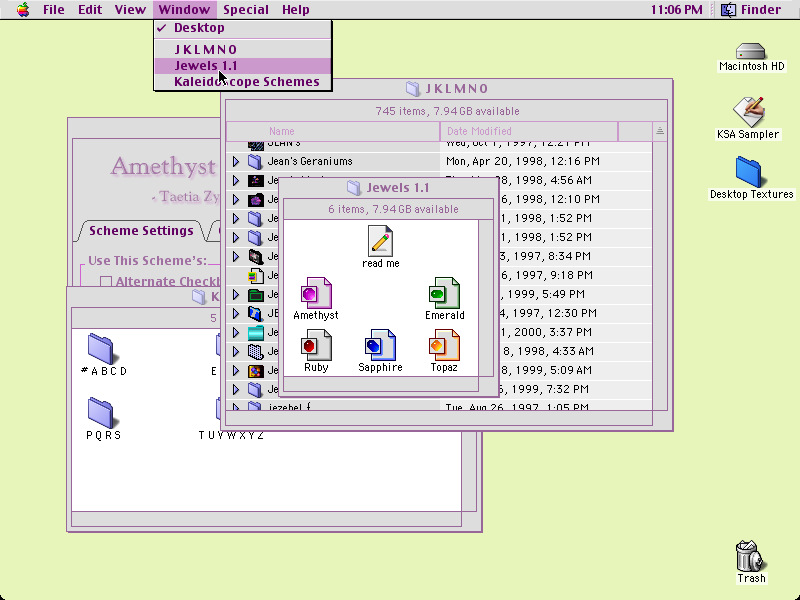Open the Finder application menu

click(x=752, y=10)
